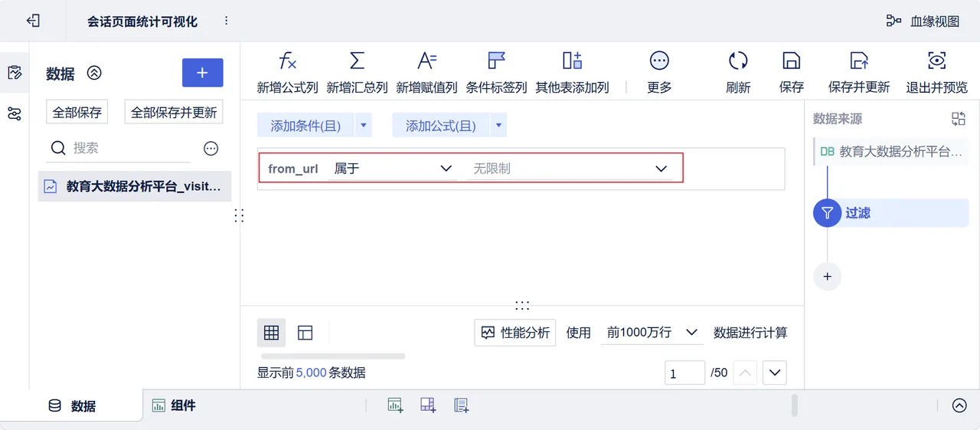
Task: Switch to 数据 bottom tab
Action: click(72, 406)
